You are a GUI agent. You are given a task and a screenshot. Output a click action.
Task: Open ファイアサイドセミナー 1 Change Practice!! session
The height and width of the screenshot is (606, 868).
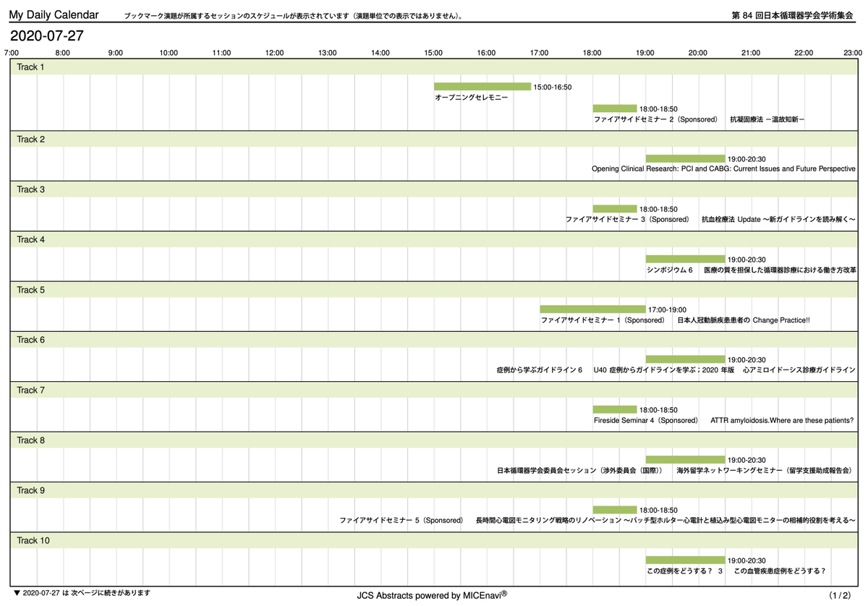(676, 320)
